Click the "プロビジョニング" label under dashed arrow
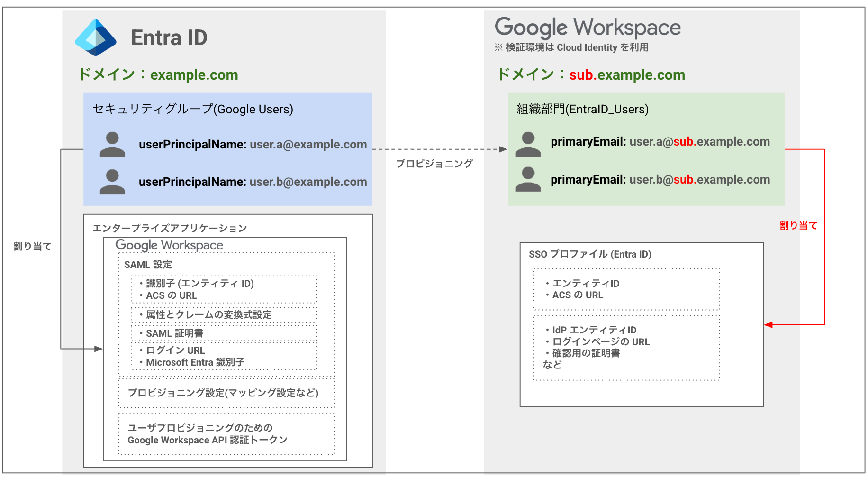Viewport: 868px width, 479px height. click(434, 164)
